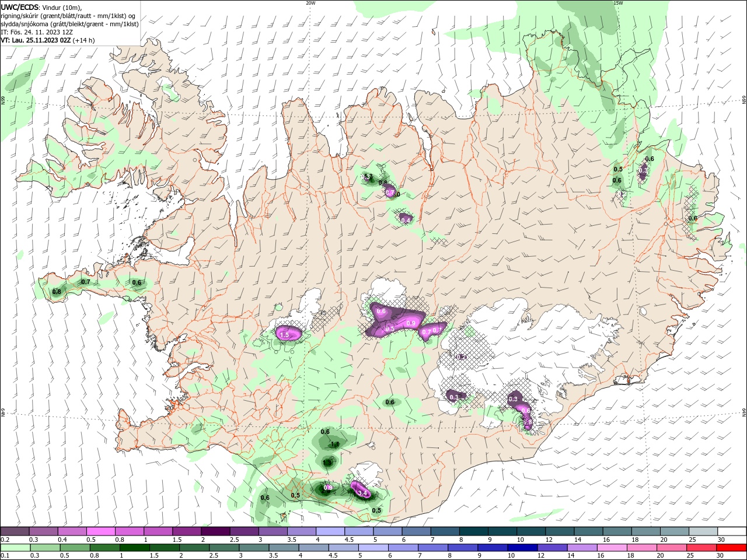
Task: Click the '0.8' rain value on Snæfellsnes peninsula tip
Action: click(57, 292)
